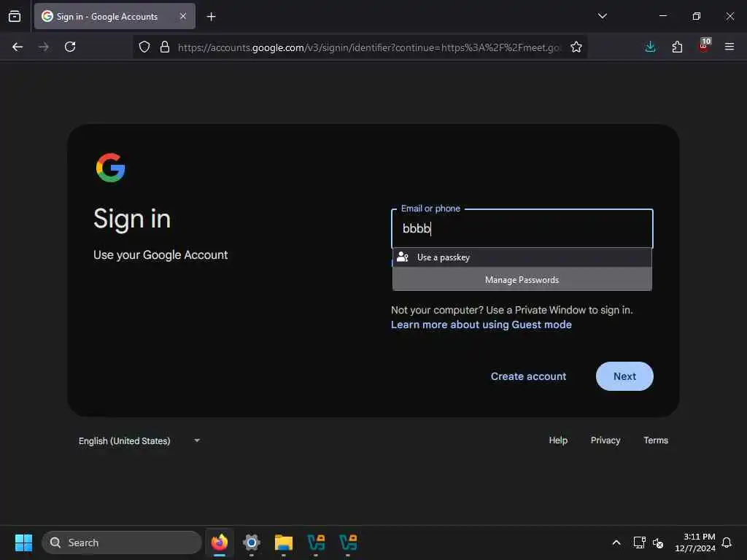Open tracking protection shield icon
Screen dimensions: 747x560
(x=144, y=47)
